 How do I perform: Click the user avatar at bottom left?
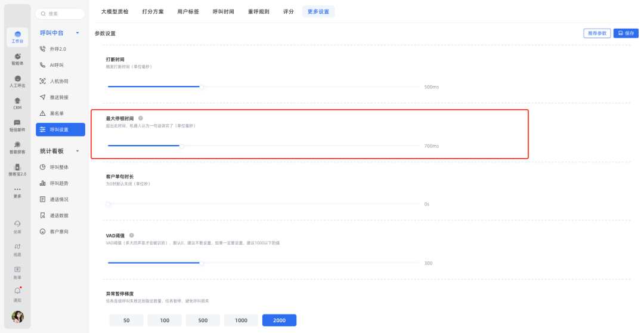coord(18,317)
